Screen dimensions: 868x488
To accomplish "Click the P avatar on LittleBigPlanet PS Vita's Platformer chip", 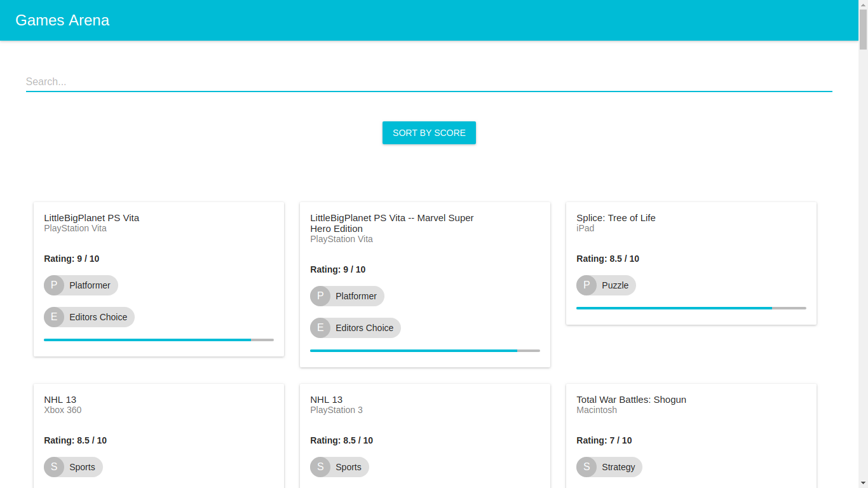I will [54, 285].
